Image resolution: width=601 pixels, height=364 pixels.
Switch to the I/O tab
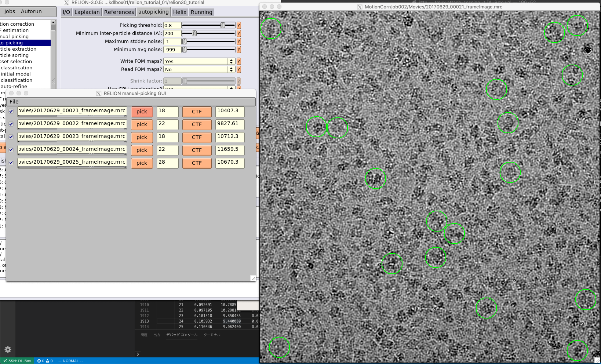pyautogui.click(x=66, y=12)
